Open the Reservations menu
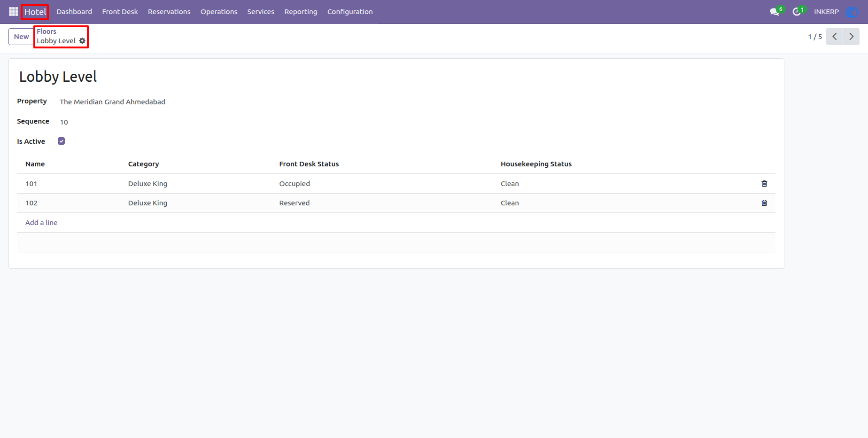 [169, 12]
